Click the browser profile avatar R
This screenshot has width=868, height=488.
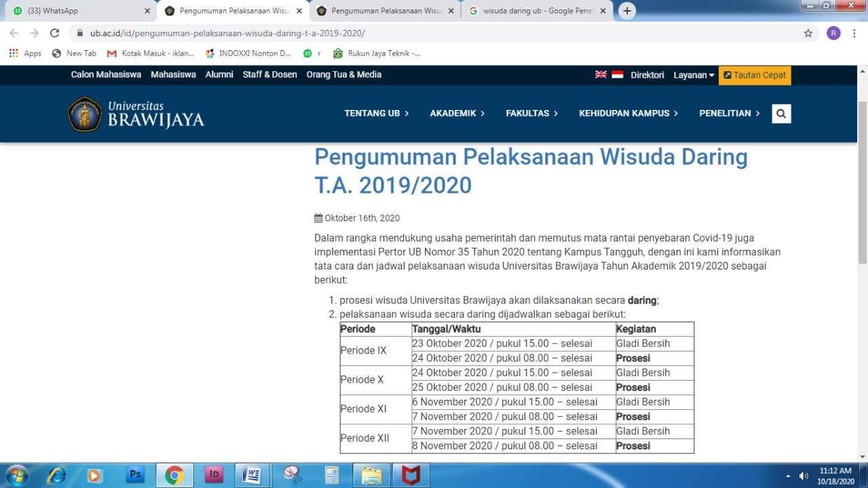833,32
